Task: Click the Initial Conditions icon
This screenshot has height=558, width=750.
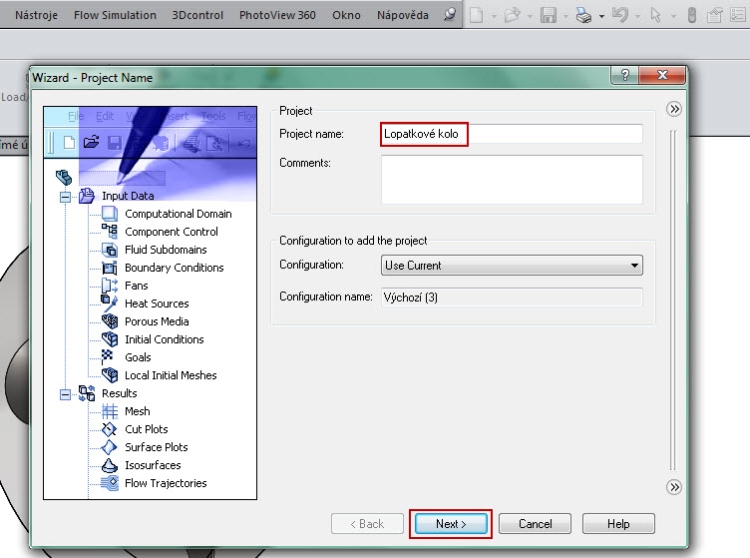Action: click(x=110, y=339)
